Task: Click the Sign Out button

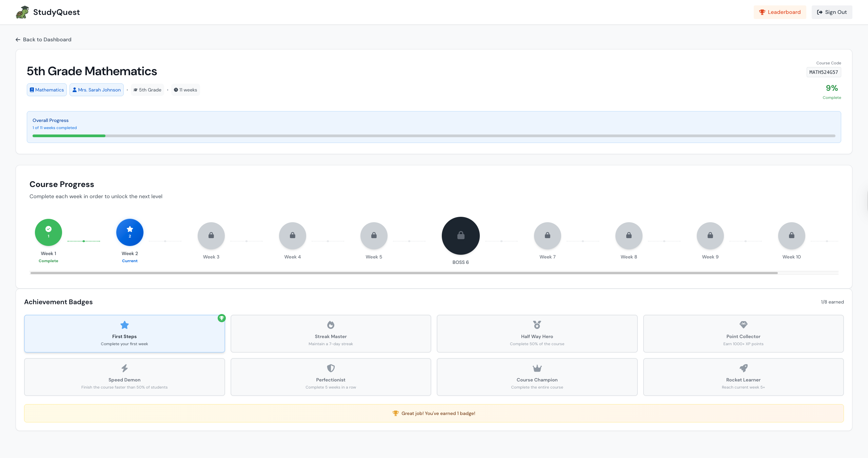Action: [832, 12]
